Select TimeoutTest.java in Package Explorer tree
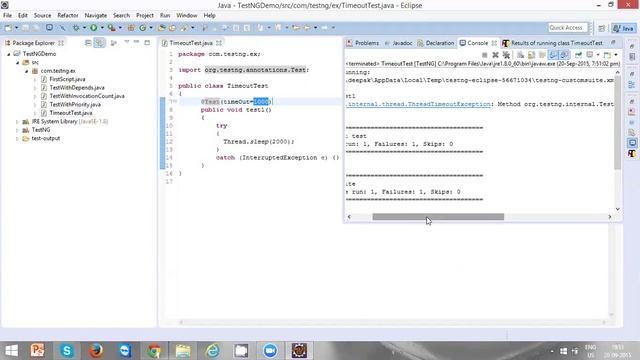 pos(71,113)
